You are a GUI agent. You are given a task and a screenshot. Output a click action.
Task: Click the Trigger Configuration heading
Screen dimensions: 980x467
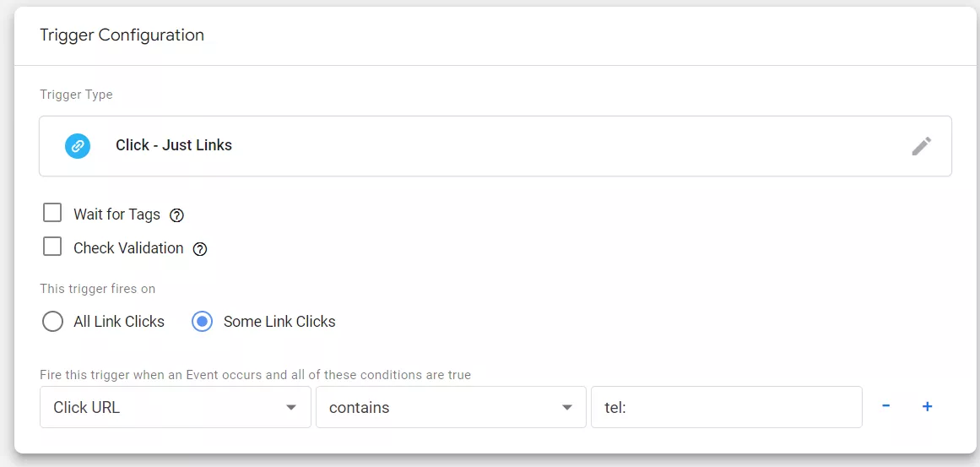click(x=122, y=35)
